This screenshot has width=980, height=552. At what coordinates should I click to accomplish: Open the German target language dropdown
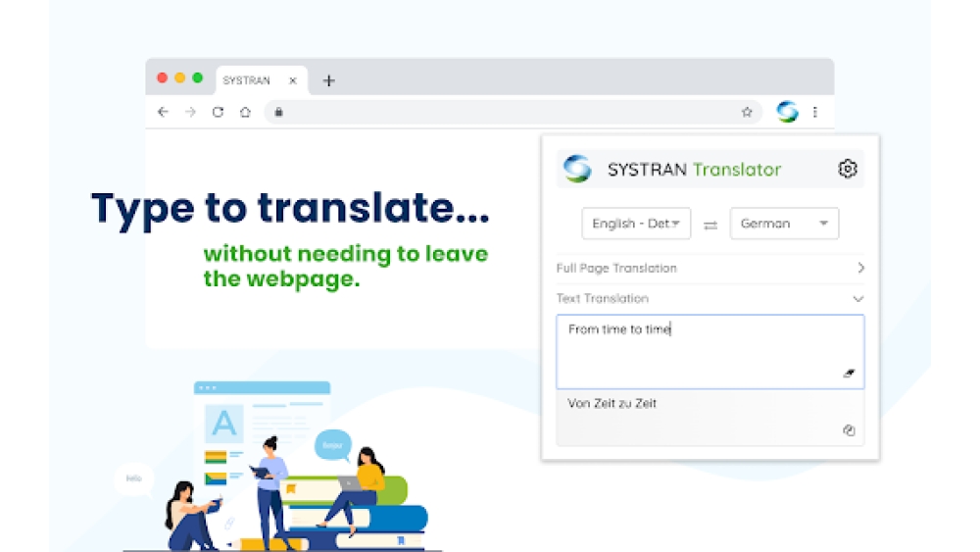784,224
